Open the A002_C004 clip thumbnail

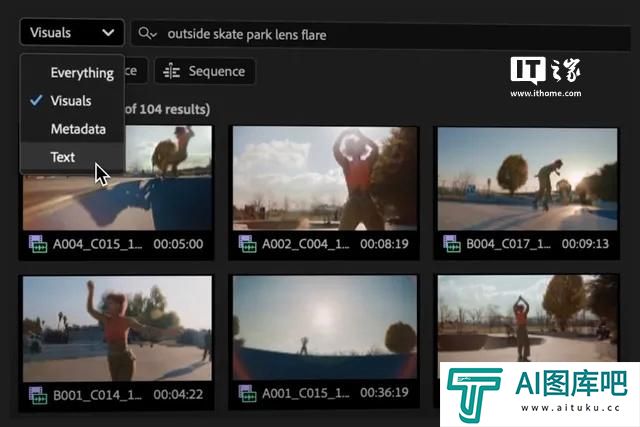click(x=325, y=178)
